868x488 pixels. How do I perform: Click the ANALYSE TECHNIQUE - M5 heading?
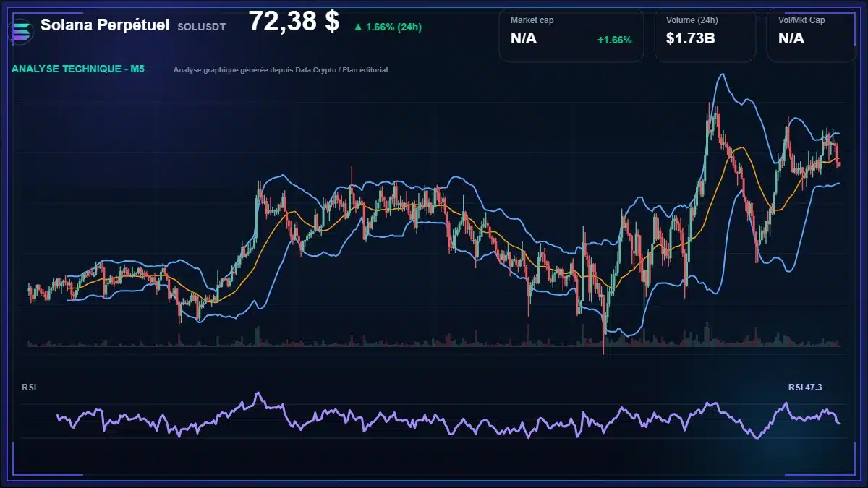pyautogui.click(x=78, y=69)
